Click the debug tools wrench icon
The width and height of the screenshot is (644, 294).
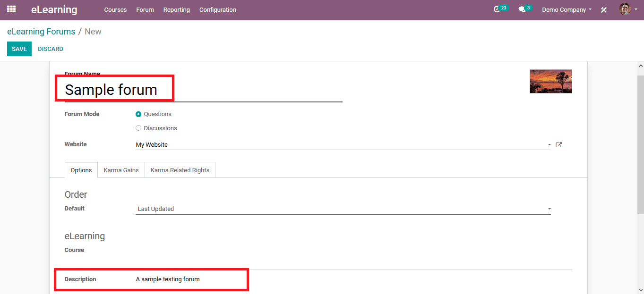603,10
